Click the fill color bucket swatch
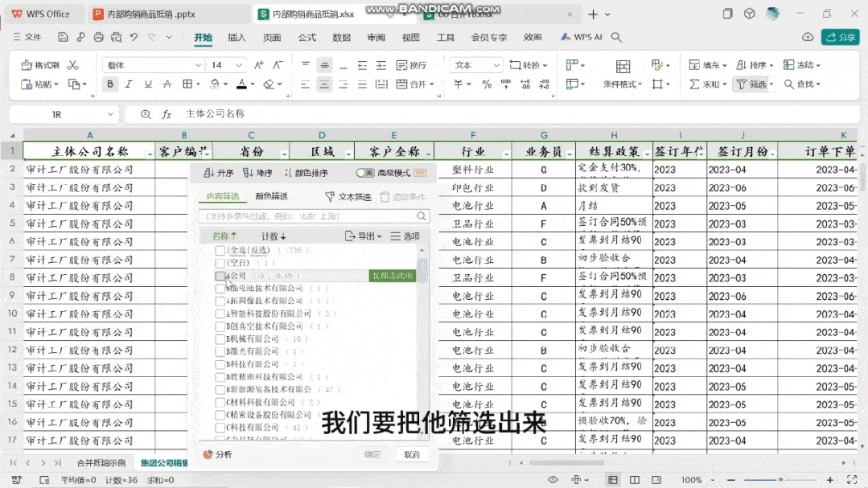The width and height of the screenshot is (868, 488). tap(215, 84)
